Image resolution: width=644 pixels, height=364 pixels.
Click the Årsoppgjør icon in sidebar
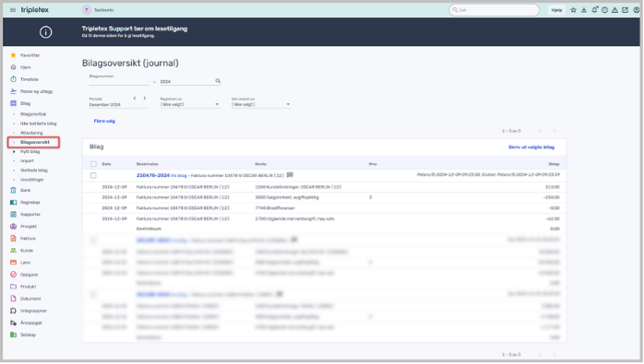[13, 323]
